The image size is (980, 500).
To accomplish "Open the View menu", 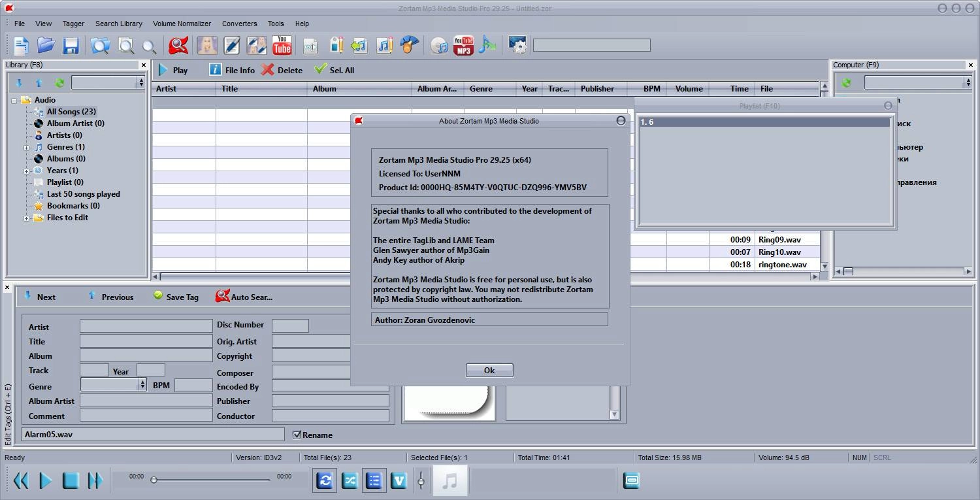I will [44, 24].
